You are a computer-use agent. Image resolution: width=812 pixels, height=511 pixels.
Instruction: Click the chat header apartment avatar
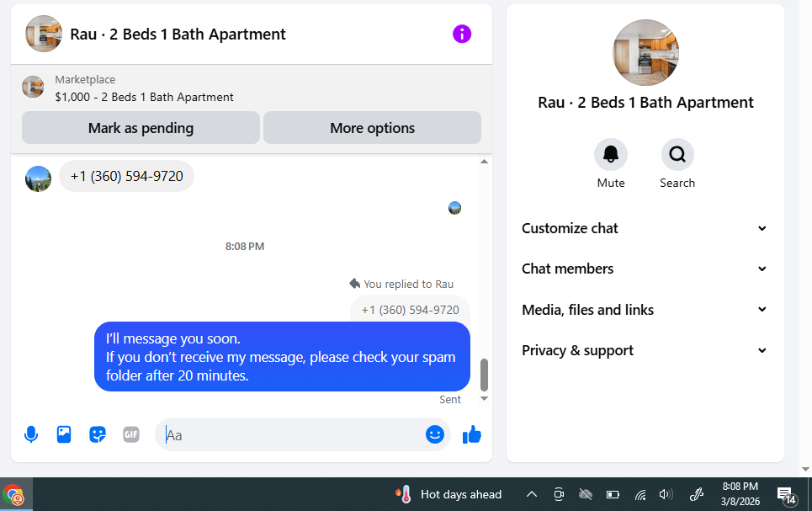tap(44, 34)
